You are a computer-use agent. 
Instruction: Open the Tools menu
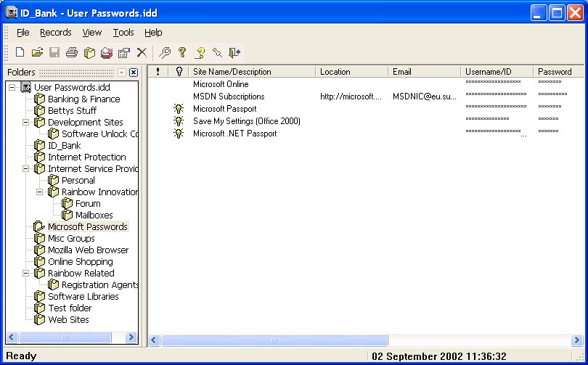[123, 33]
